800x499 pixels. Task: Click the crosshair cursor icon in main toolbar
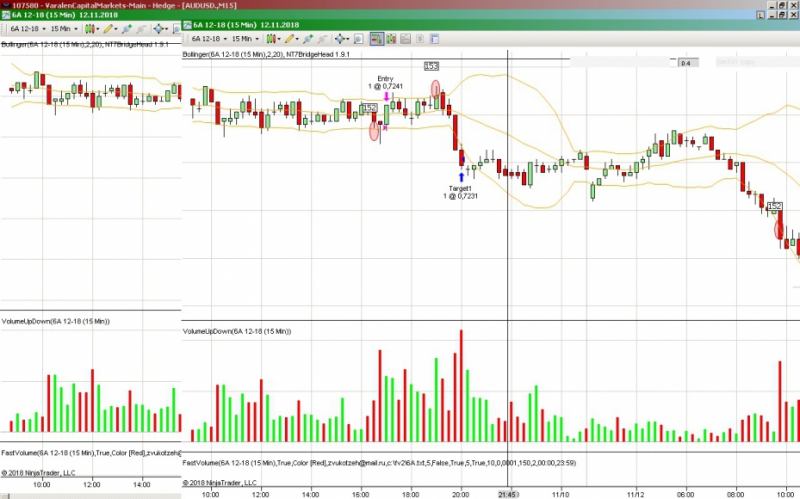pos(339,39)
